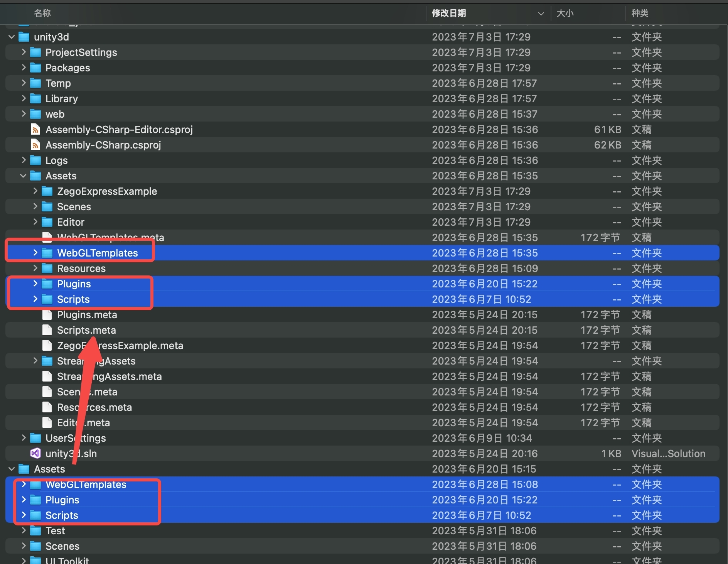This screenshot has width=728, height=564.
Task: Sort by the 大小 column header
Action: click(565, 13)
